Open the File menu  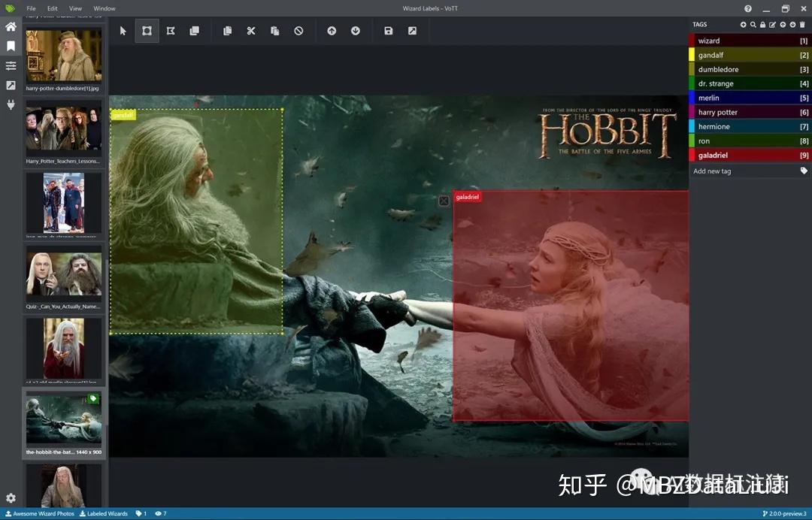(31, 8)
